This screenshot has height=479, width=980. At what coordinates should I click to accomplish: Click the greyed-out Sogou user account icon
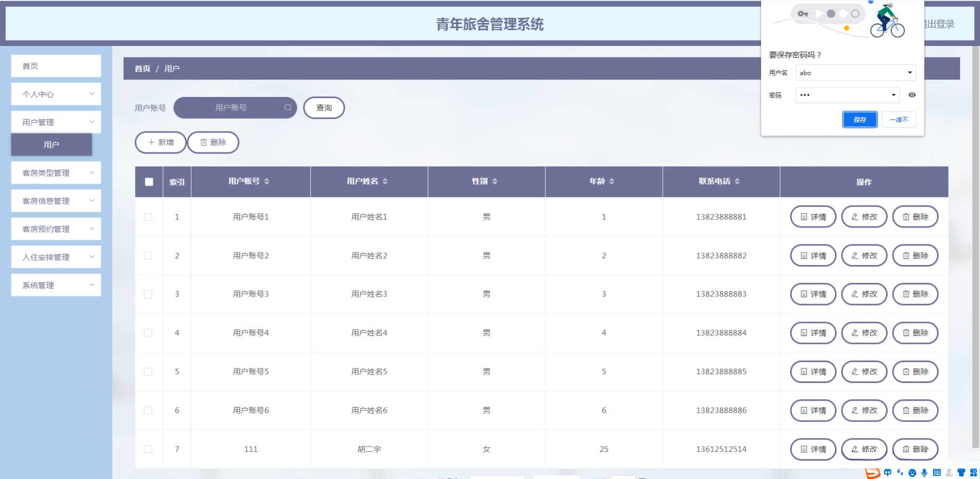point(949,473)
